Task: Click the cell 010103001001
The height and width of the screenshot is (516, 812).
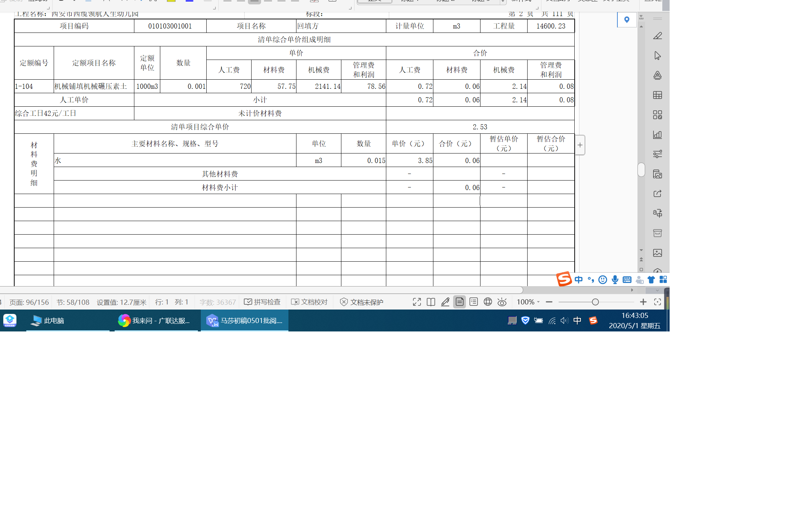Action: (170, 26)
